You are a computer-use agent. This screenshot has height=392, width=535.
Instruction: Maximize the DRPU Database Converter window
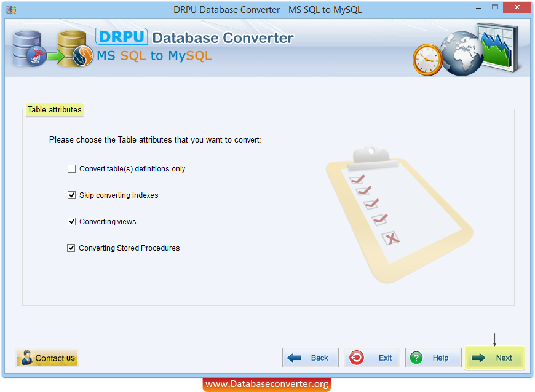click(x=495, y=7)
